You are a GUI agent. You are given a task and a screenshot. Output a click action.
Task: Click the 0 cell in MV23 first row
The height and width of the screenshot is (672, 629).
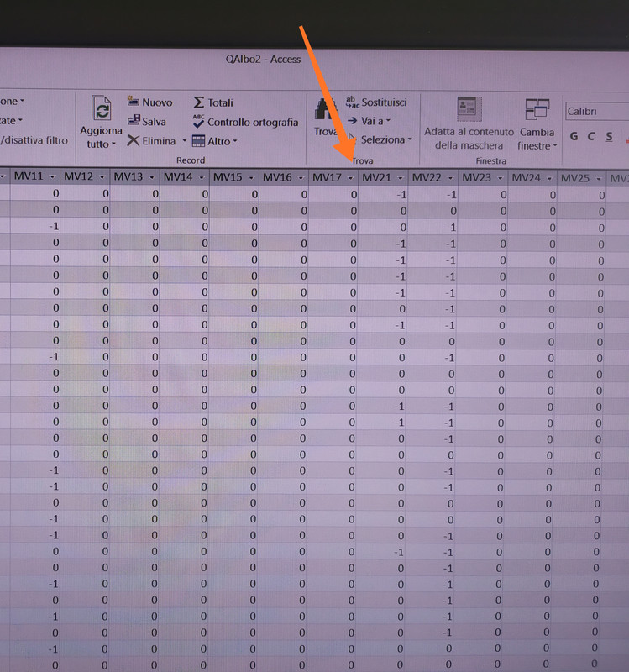coord(483,196)
